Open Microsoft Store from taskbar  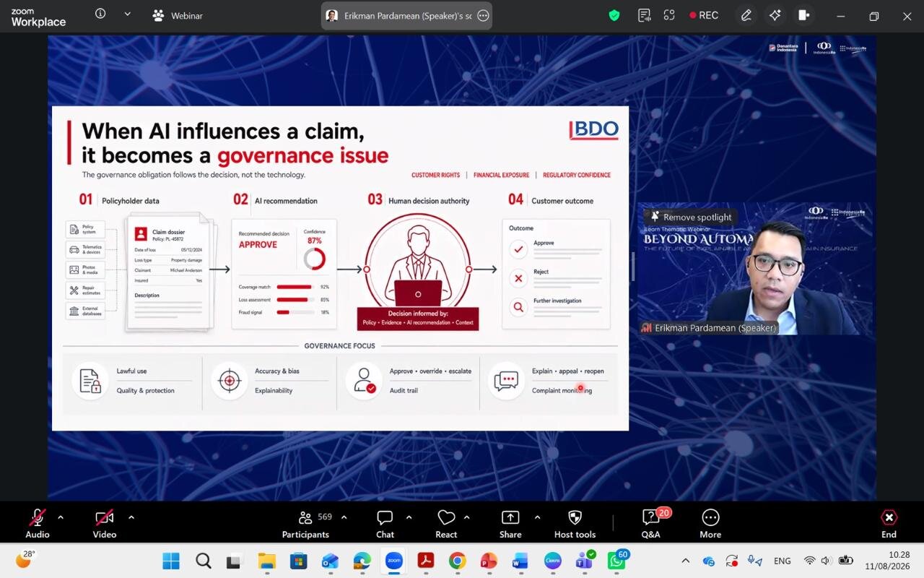pos(298,561)
